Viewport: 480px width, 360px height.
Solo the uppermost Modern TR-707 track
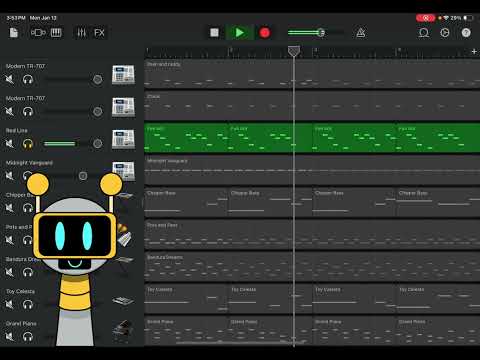[x=28, y=79]
